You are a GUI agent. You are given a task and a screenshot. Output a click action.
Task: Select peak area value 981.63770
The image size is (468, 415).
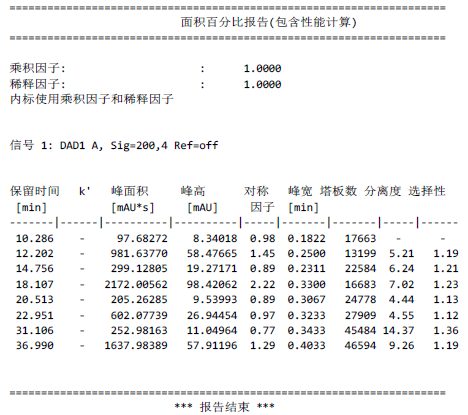[139, 254]
